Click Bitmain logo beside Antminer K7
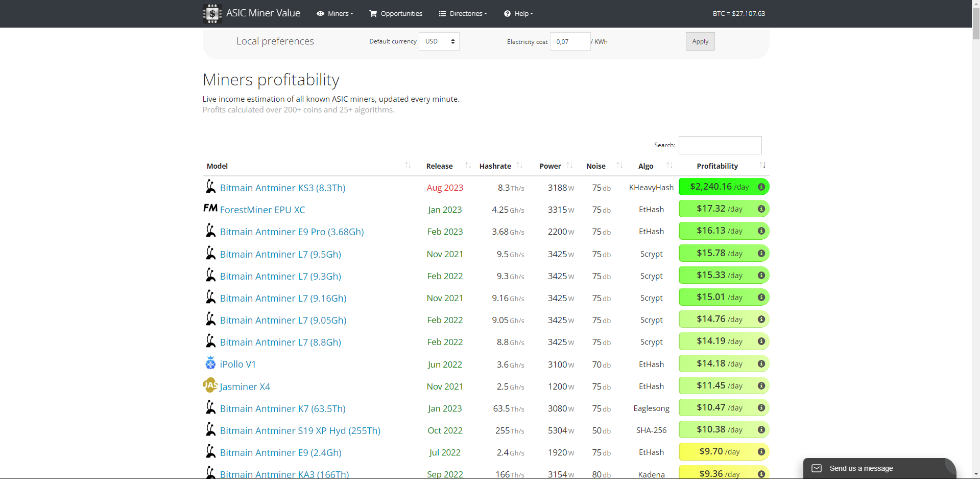The height and width of the screenshot is (479, 980). 210,407
